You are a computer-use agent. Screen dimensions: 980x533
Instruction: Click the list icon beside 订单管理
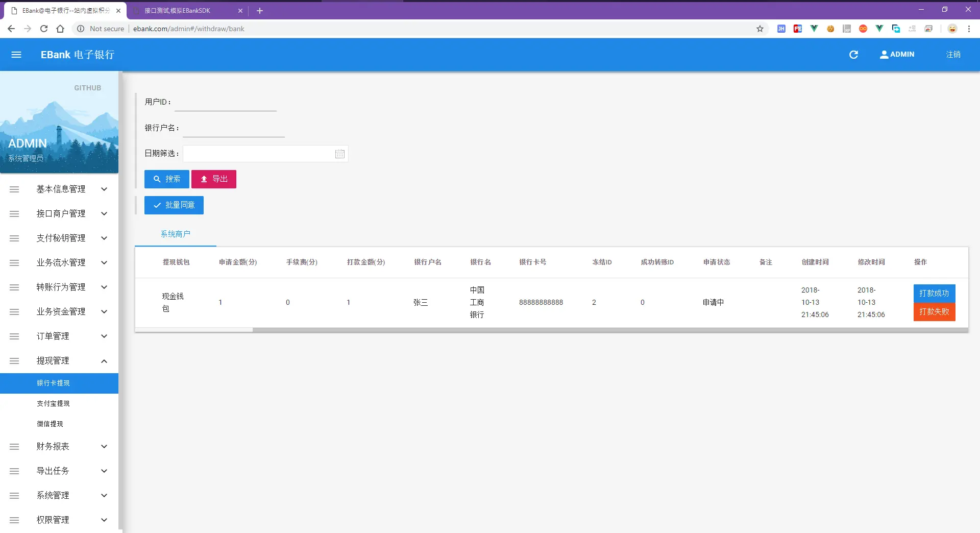(14, 336)
